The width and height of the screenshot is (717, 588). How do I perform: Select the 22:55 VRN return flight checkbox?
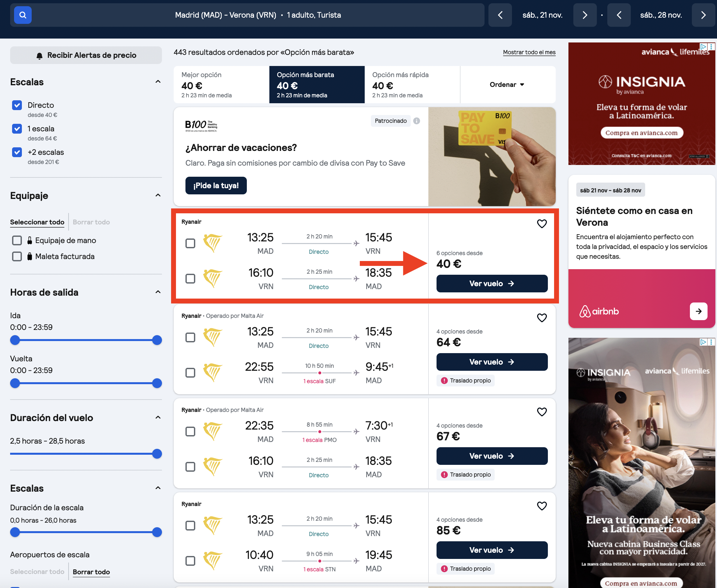click(x=190, y=373)
